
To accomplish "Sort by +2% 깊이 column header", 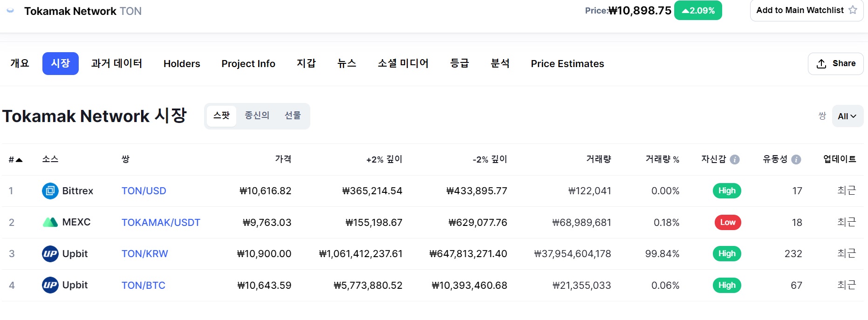I will coord(384,159).
